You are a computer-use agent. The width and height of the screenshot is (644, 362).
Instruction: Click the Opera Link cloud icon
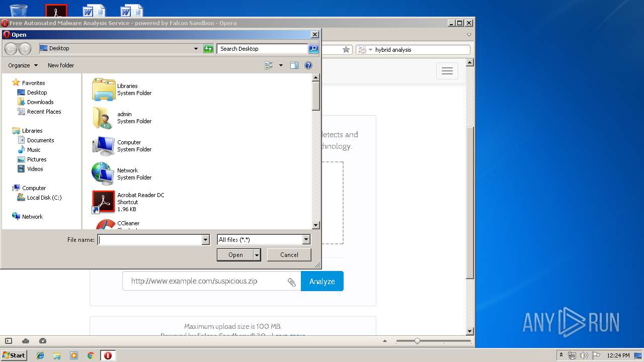(26, 341)
